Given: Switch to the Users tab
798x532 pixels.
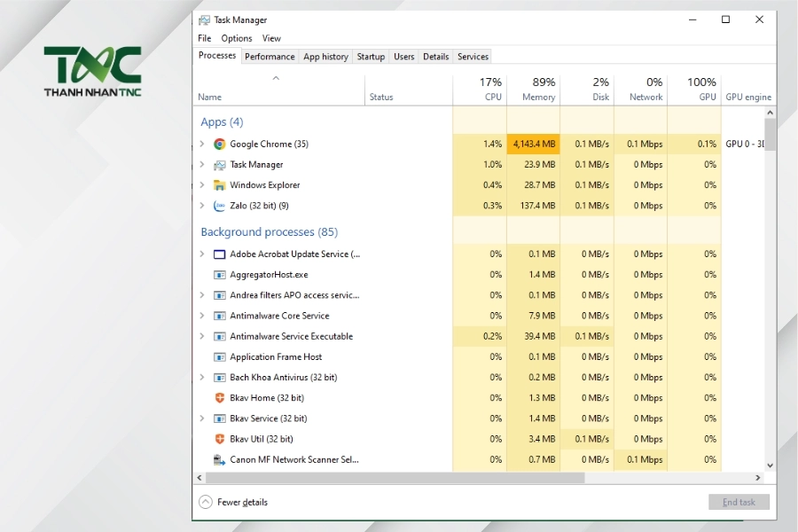Looking at the screenshot, I should point(404,57).
